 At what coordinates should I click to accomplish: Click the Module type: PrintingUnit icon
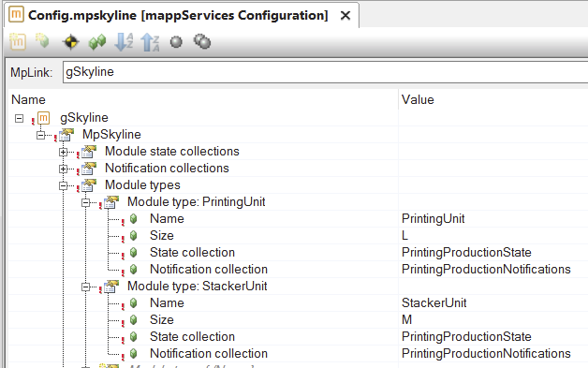tap(111, 202)
